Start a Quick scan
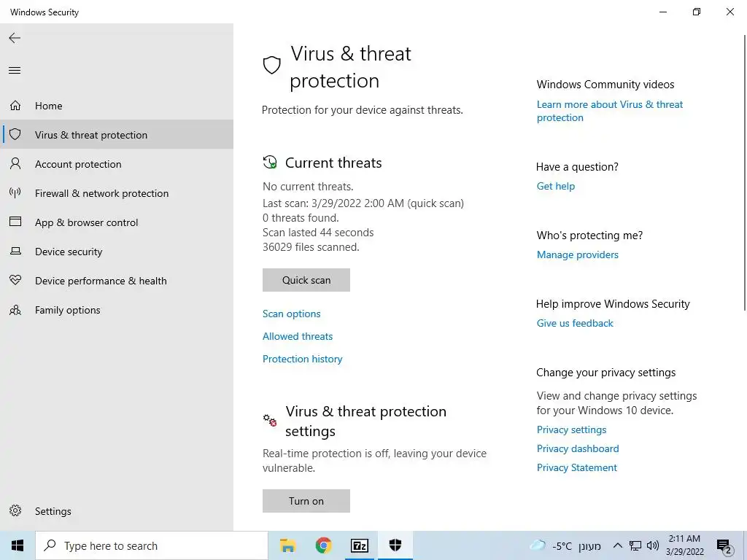This screenshot has height=560, width=747. pyautogui.click(x=306, y=280)
